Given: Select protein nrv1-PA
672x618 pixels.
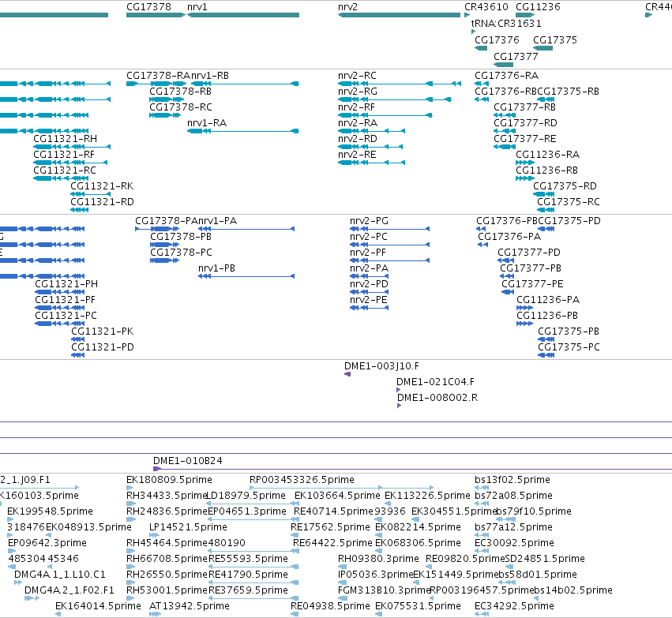Looking at the screenshot, I should [x=246, y=229].
